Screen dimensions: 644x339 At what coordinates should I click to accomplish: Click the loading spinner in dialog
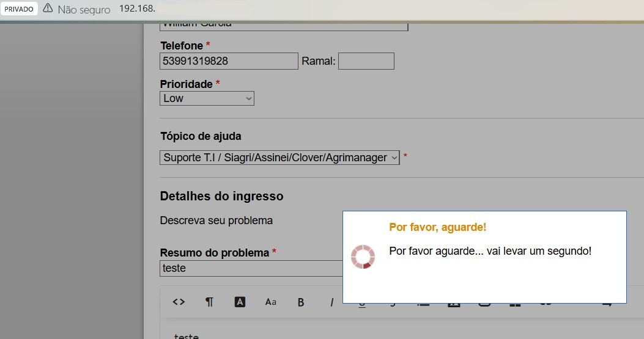point(363,257)
